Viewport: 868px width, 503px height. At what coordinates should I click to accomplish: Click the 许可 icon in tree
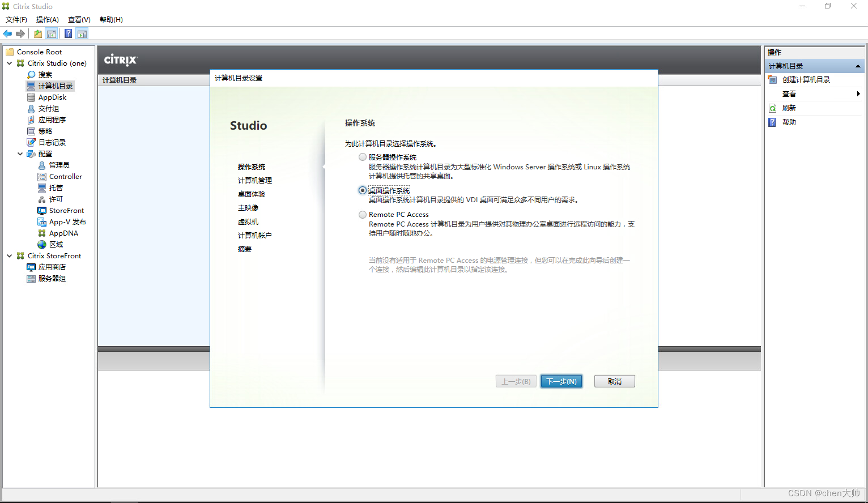[x=42, y=199]
